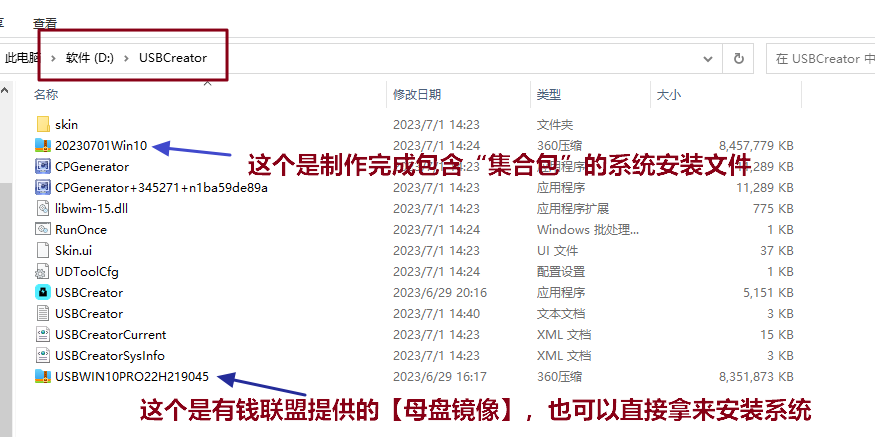Click the Skin.ui file icon

coord(42,250)
